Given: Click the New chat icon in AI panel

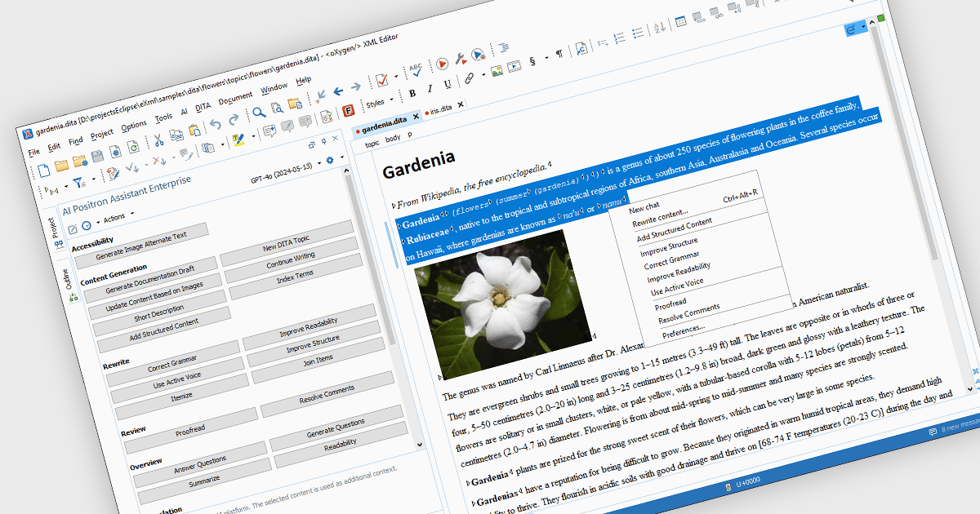Looking at the screenshot, I should (73, 229).
